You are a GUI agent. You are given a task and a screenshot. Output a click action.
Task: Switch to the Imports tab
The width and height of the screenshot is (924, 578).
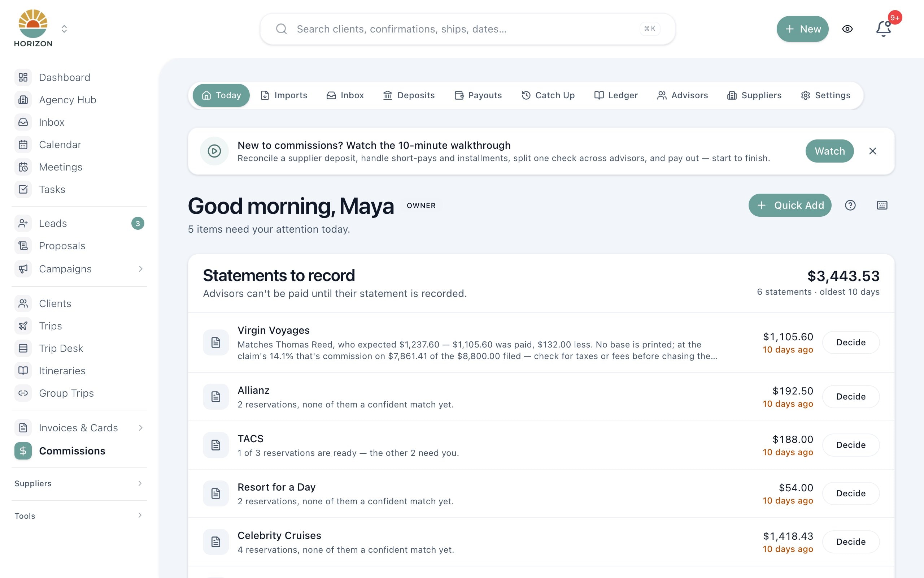click(x=284, y=95)
